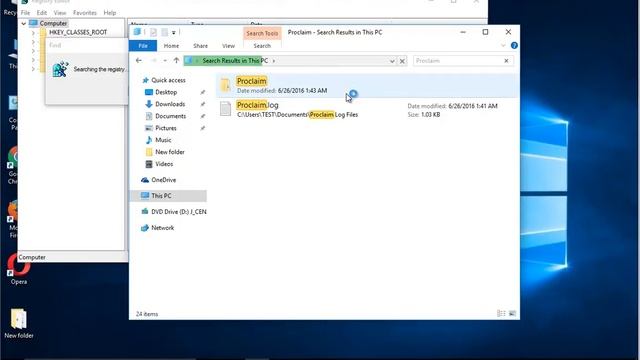Collapse the Computer node in Registry Editor

tap(24, 24)
